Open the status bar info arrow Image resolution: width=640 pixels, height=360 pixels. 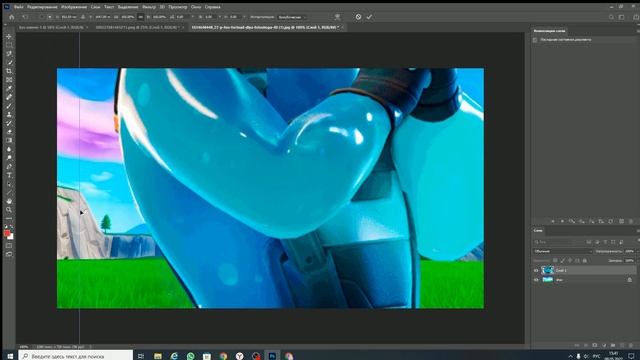pyautogui.click(x=91, y=347)
